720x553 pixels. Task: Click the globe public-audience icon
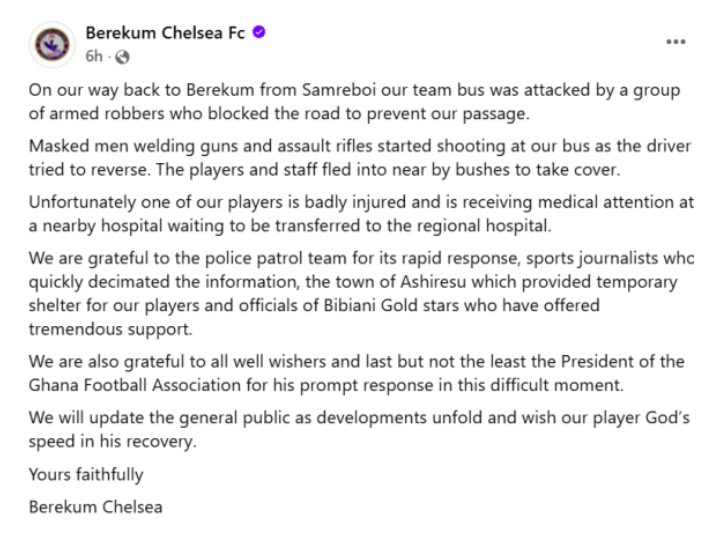click(x=122, y=56)
